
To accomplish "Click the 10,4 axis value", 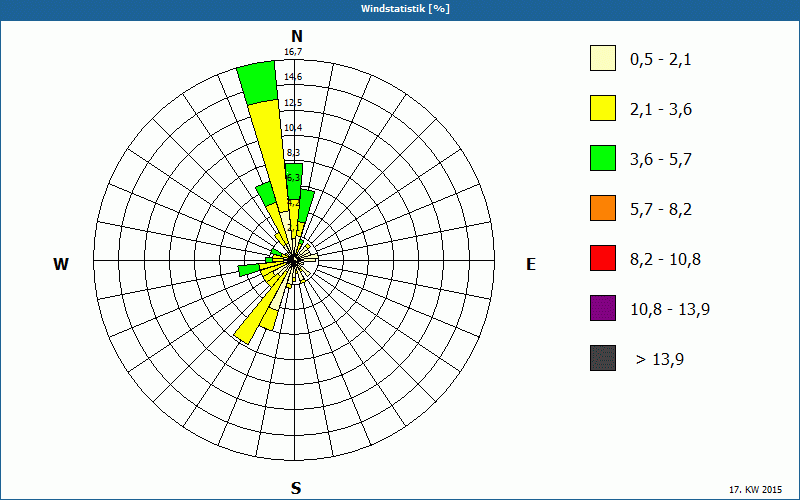I will tap(293, 128).
